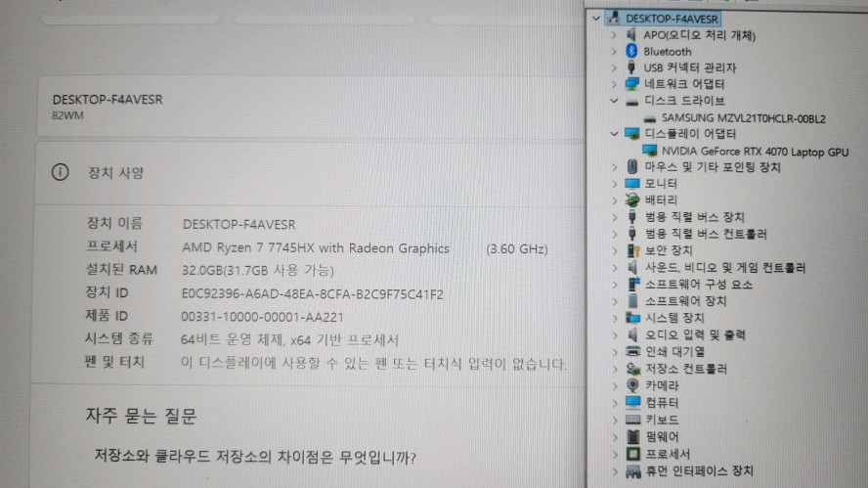Expand the Bluetooth node
The image size is (868, 488).
coord(614,52)
